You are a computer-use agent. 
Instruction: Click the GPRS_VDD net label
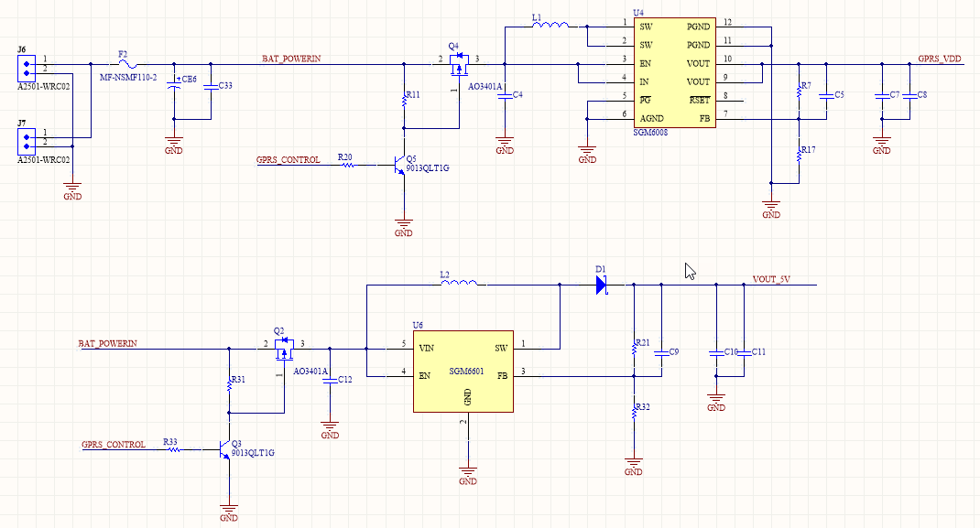940,59
